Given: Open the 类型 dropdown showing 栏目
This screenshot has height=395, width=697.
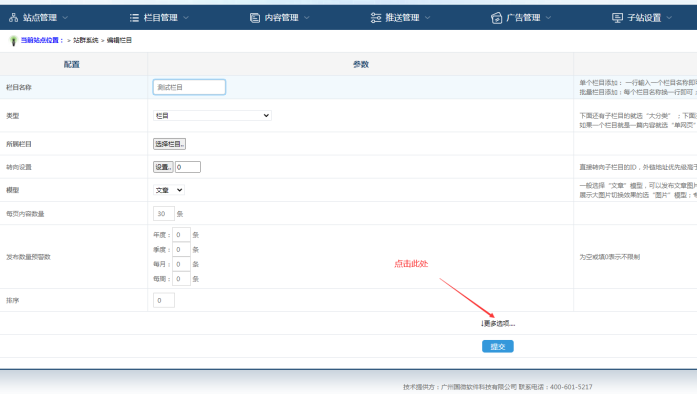Looking at the screenshot, I should click(212, 116).
